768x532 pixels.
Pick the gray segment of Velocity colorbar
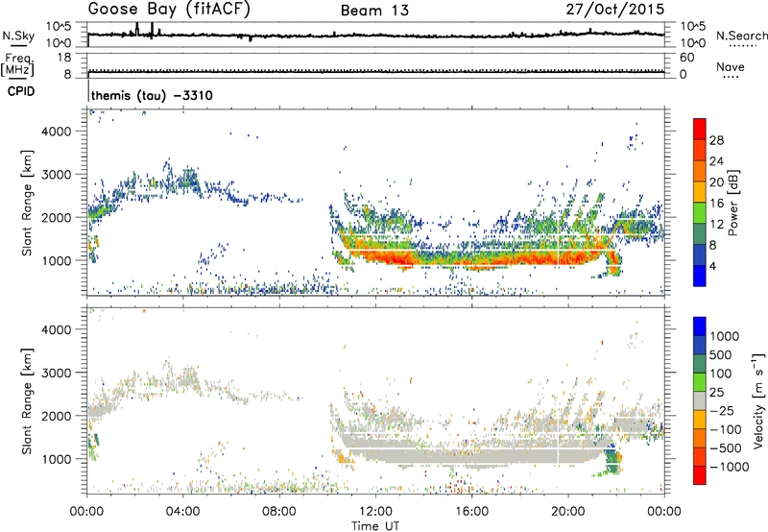[700, 400]
